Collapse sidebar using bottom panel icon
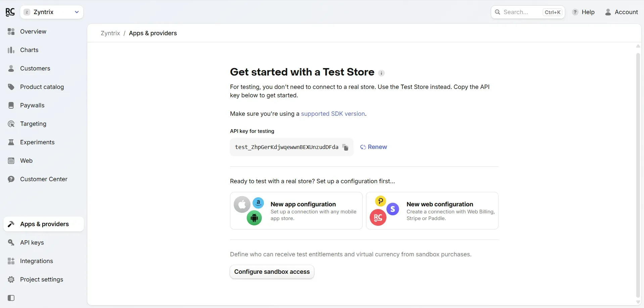 [x=11, y=298]
